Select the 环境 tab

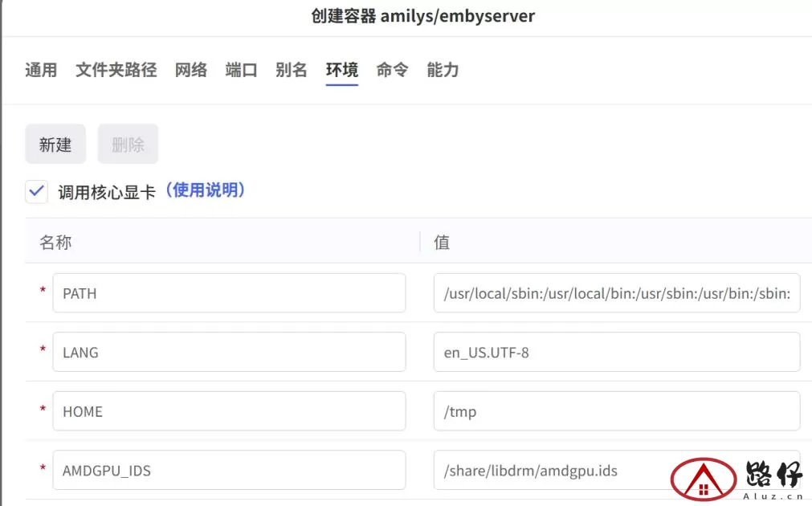click(x=341, y=70)
